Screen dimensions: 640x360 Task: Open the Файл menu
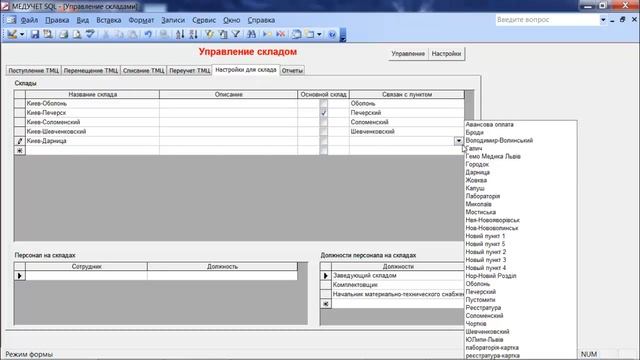pyautogui.click(x=29, y=20)
